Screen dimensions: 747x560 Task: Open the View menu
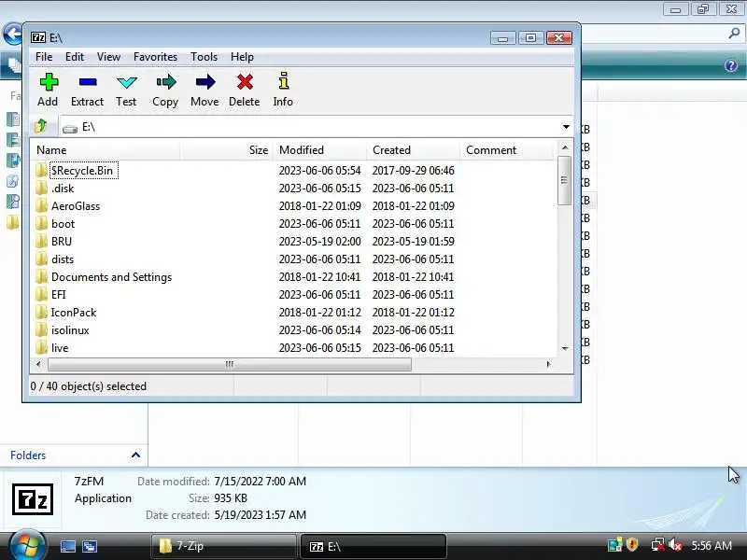[108, 57]
